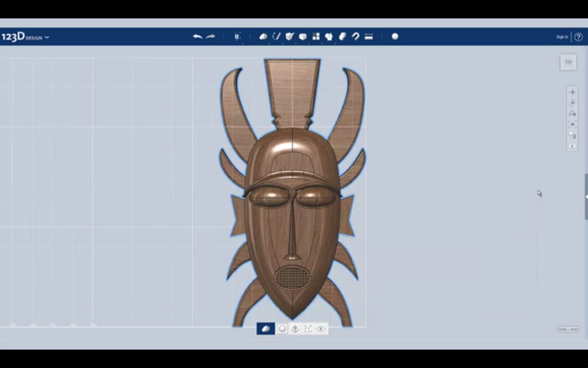Viewport: 588px width, 368px height.
Task: Open the Pattern tools menu
Action: pos(316,36)
